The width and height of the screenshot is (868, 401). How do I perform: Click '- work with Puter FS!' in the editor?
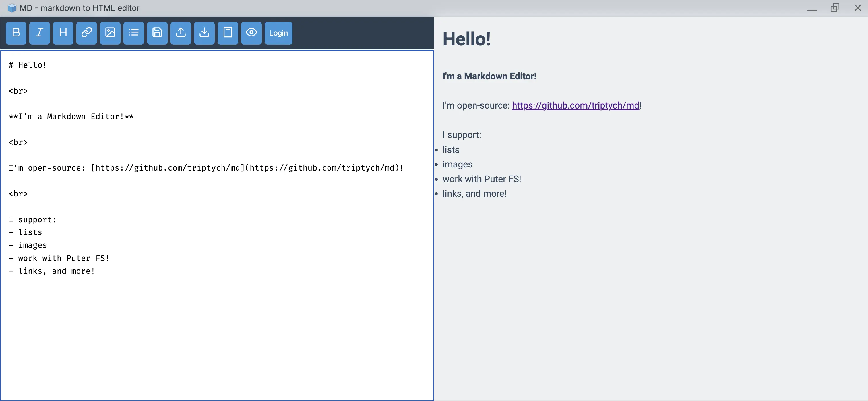[59, 258]
